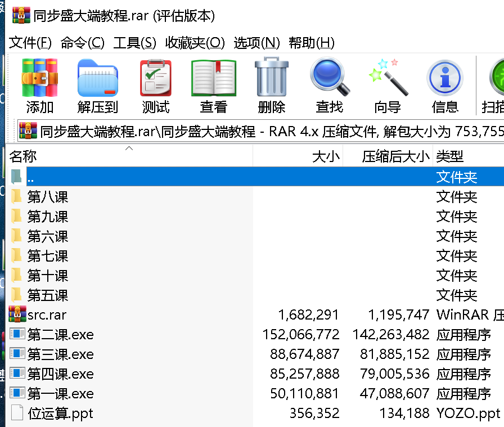Select the 位运算.ppt file name

60,414
